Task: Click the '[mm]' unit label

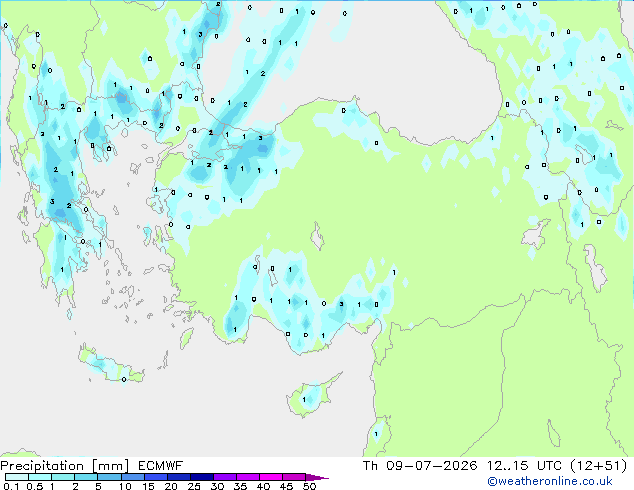Action: tap(110, 466)
